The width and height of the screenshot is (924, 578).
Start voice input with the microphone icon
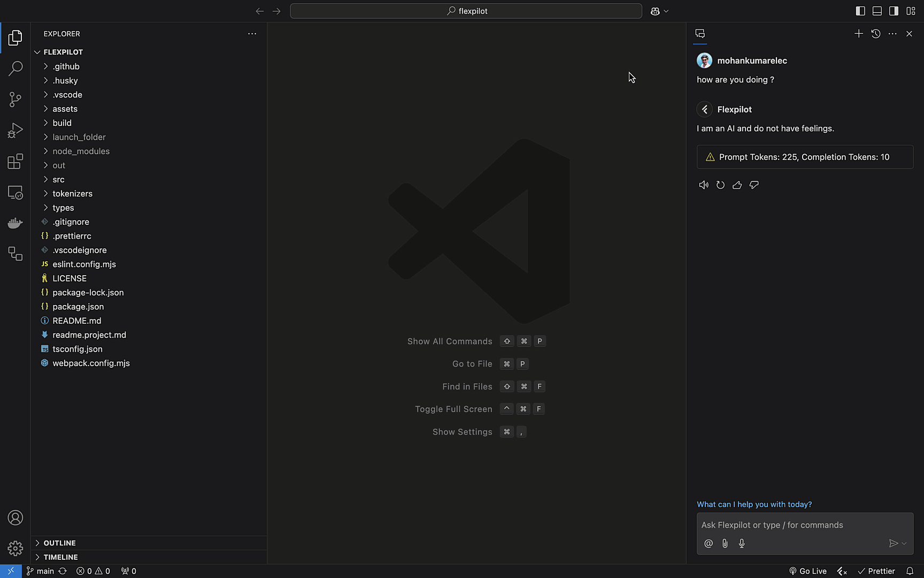742,543
